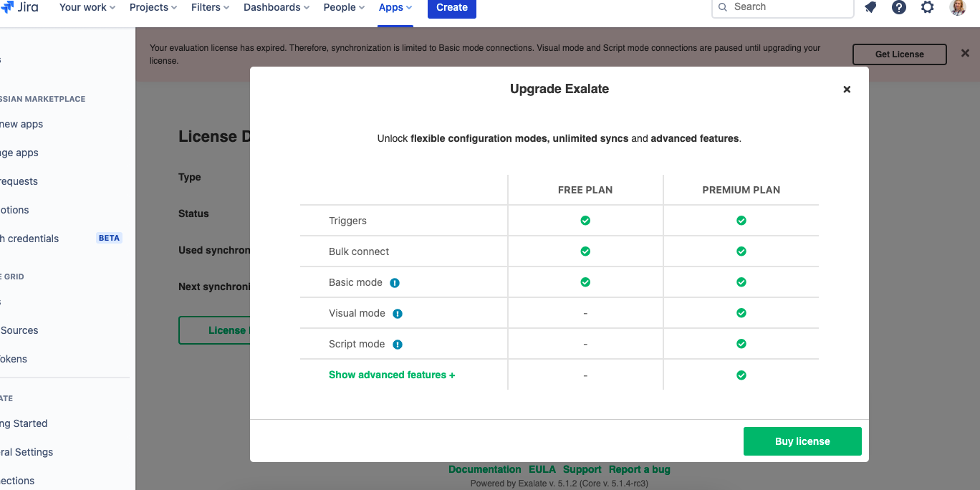Screen dimensions: 980x490
Task: Click the Buy license button
Action: 802,441
